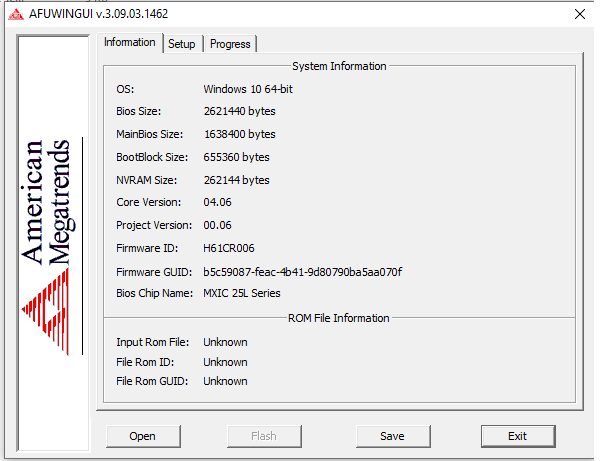Click the Input Rom File label

pos(153,342)
